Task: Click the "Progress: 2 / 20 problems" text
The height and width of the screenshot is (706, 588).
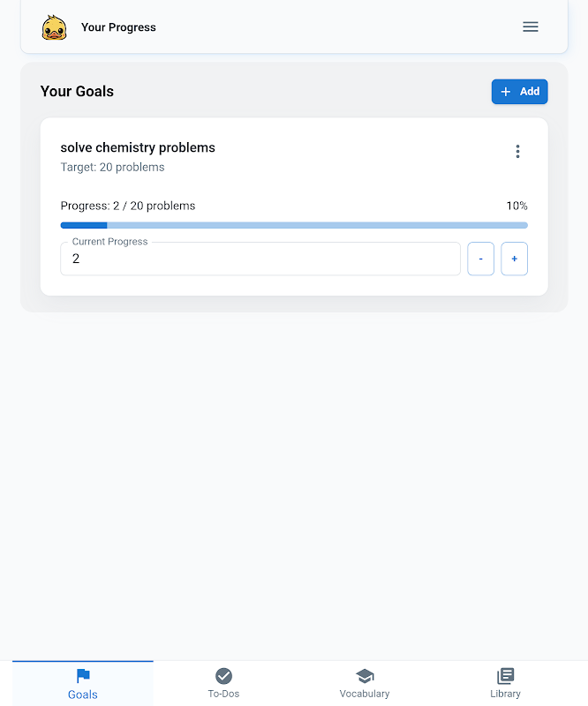Action: coord(128,206)
